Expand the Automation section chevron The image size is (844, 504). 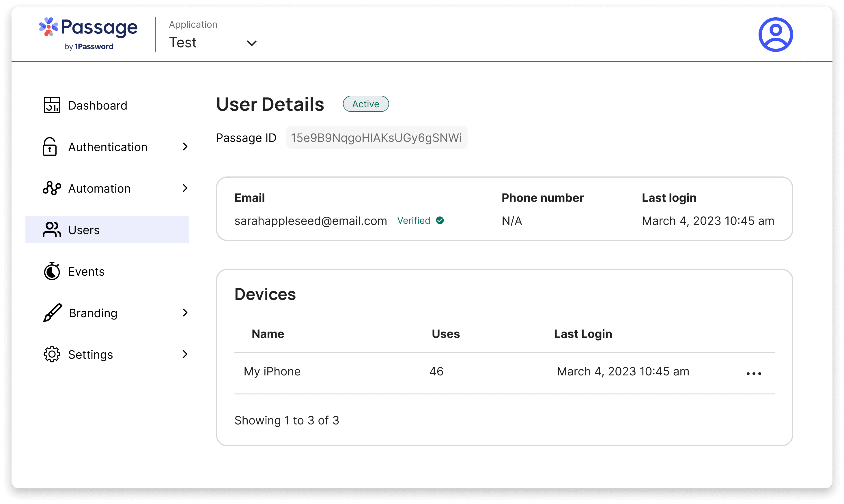(185, 188)
